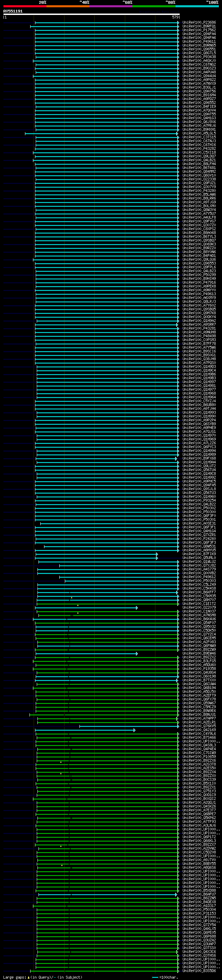The image size is (222, 980).
Task: Open hit UniRef100_Q94FA4
Action: 199,34
